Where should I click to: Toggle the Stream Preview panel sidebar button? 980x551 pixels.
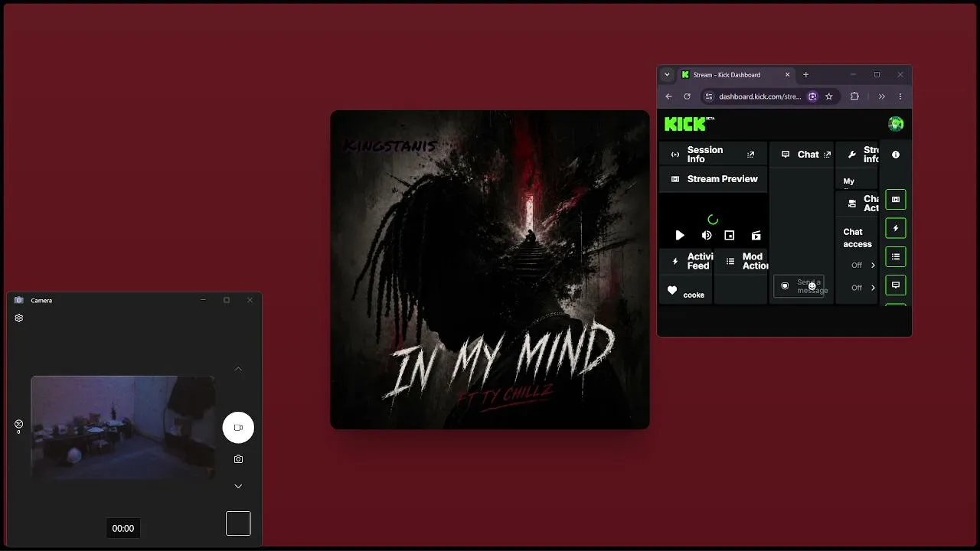[x=896, y=200]
